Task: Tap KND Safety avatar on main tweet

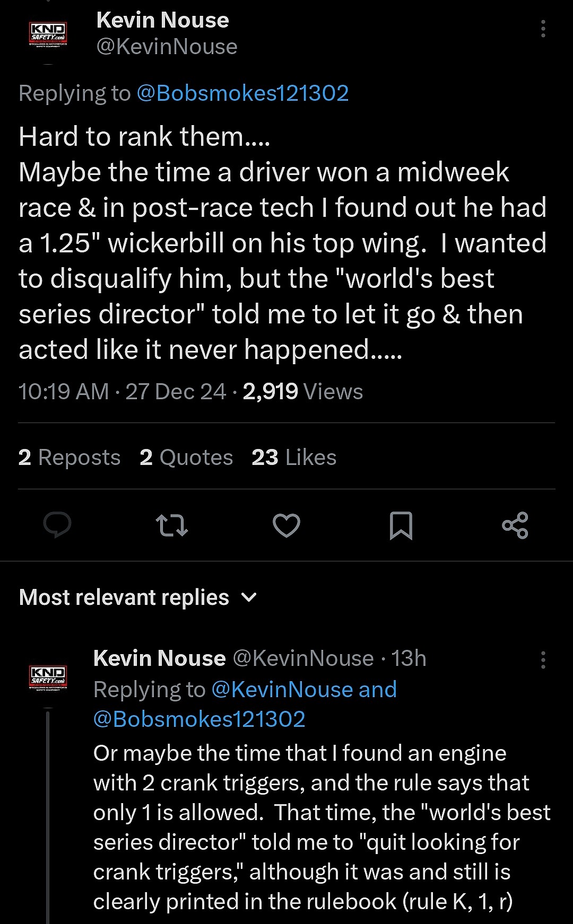Action: 48,34
